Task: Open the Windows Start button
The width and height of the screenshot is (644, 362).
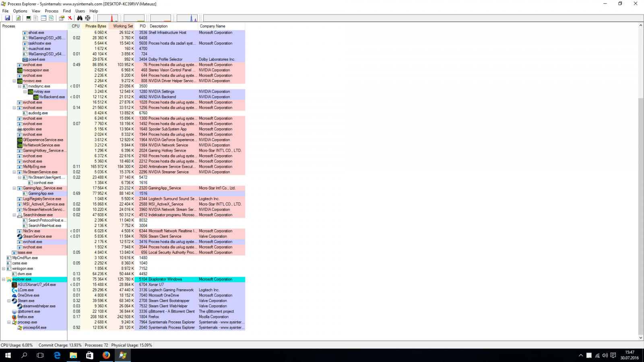Action: coord(8,355)
